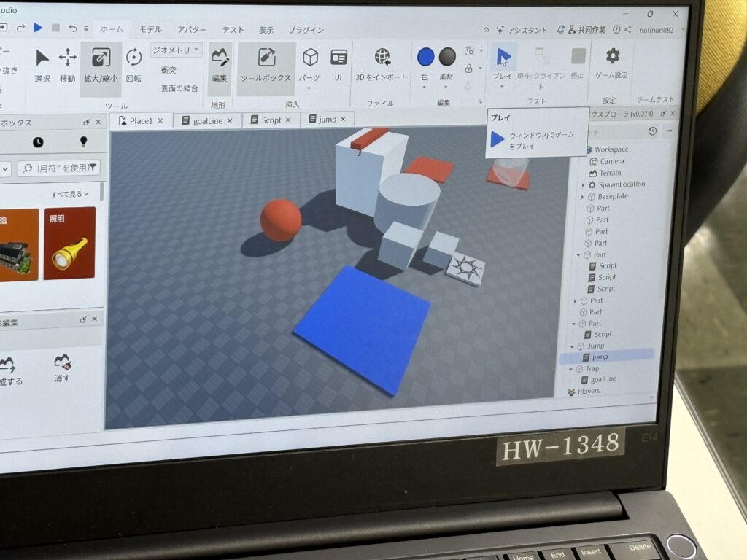Open the 色 color dropdown arrow
Screen dimensions: 747x560
424,87
